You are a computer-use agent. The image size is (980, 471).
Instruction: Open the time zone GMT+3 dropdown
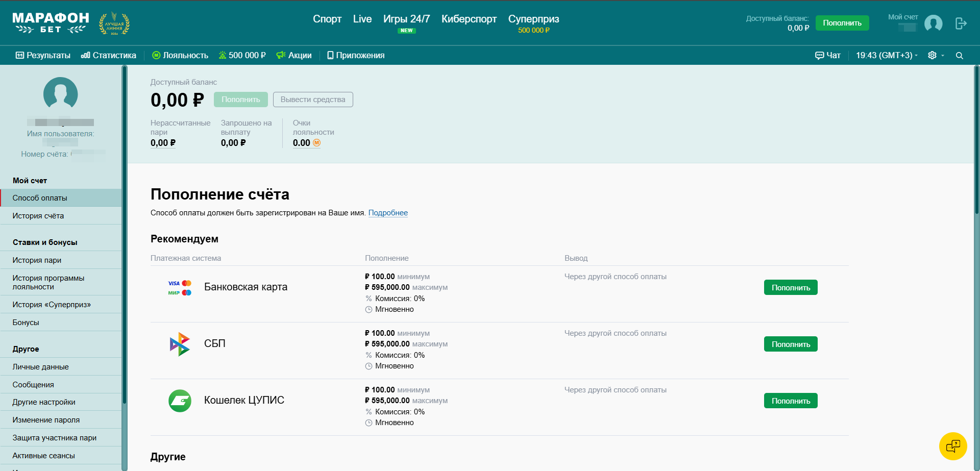click(887, 56)
